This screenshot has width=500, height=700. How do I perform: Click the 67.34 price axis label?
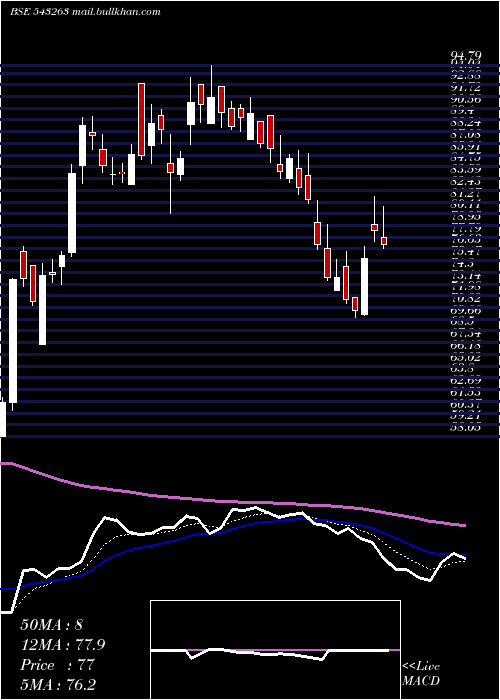tap(466, 334)
